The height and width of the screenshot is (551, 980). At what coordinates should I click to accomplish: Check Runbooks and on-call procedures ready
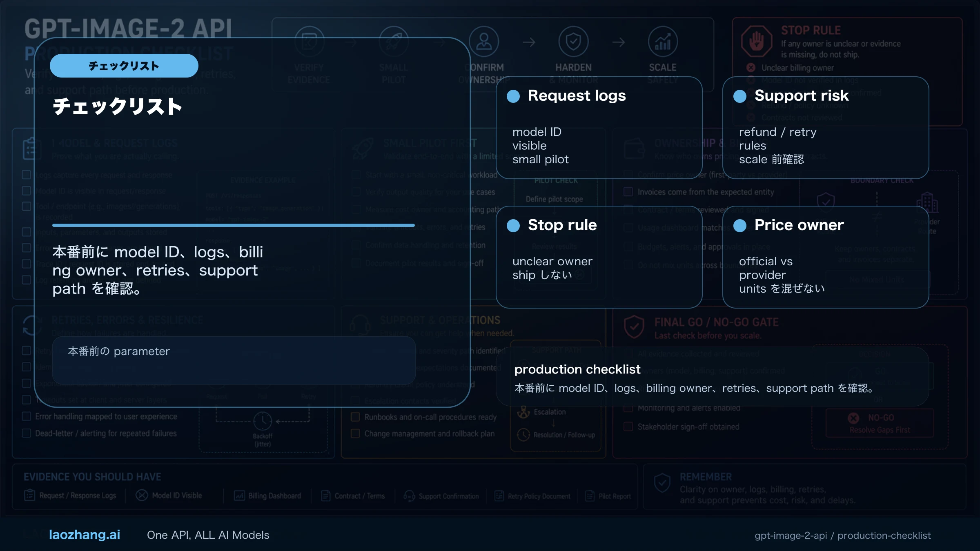coord(355,417)
